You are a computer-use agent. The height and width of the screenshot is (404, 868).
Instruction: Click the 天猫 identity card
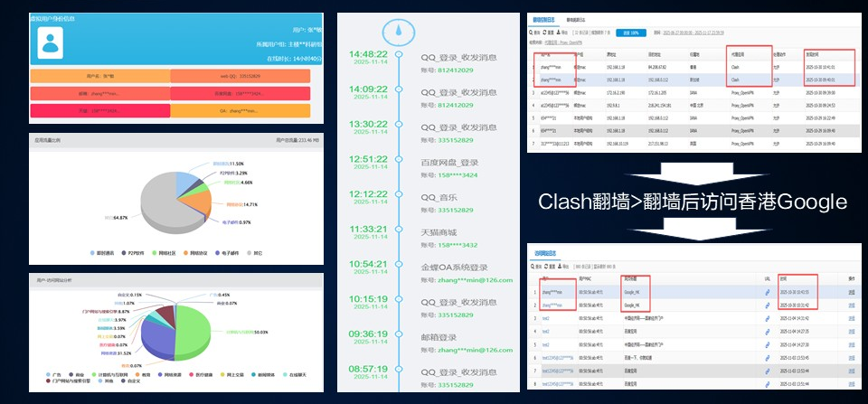[100, 110]
